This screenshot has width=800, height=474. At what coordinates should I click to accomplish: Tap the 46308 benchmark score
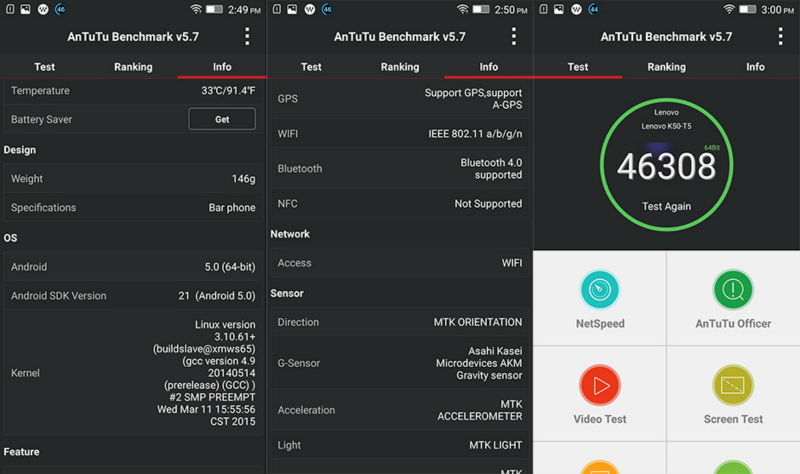(x=666, y=166)
